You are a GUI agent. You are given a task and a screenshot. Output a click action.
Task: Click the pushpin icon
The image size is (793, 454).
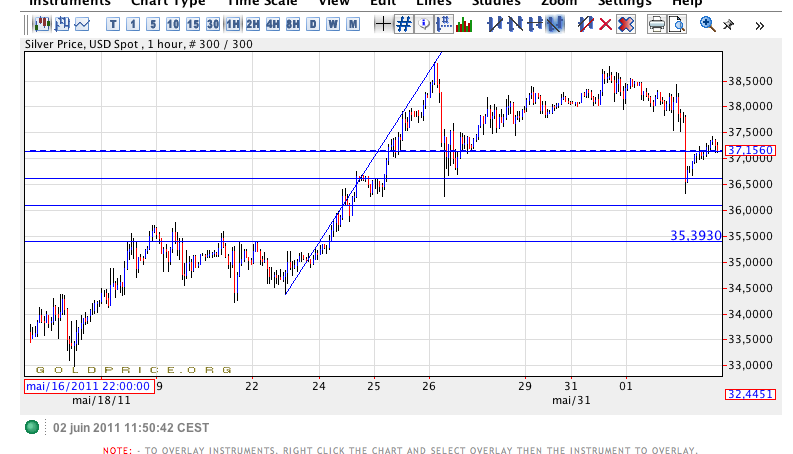point(729,24)
